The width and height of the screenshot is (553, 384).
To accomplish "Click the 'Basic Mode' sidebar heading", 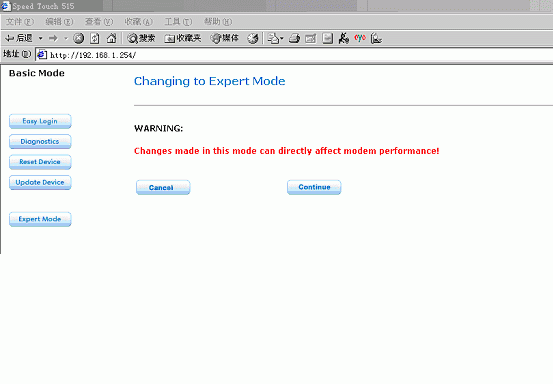I will [x=37, y=73].
